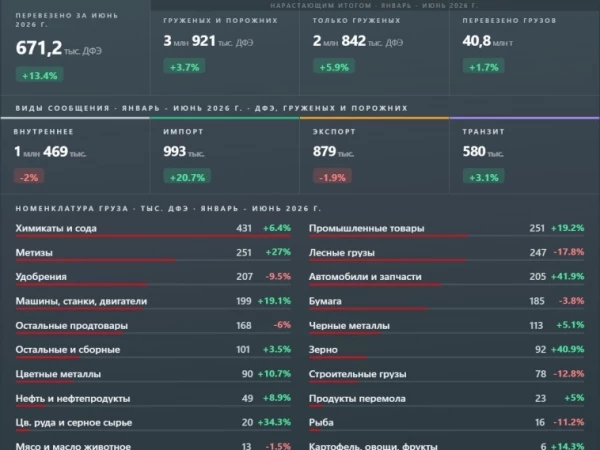Image resolution: width=600 pixels, height=450 pixels.
Task: Click the Метизы row label
Action: pyautogui.click(x=34, y=253)
